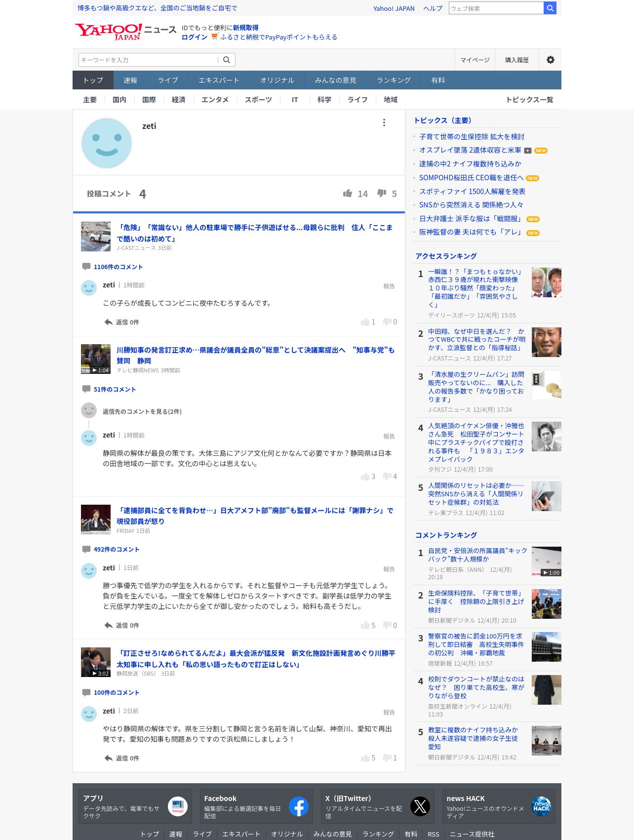The height and width of the screenshot is (840, 634).
Task: Click the comment bubble icon beside 51件のコメント
Action: point(86,389)
